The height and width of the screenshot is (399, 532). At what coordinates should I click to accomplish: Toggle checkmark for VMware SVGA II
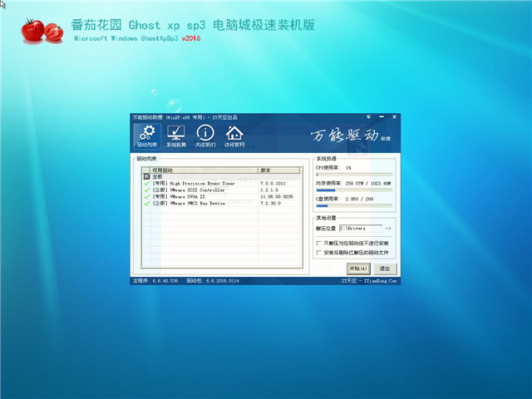click(x=146, y=197)
